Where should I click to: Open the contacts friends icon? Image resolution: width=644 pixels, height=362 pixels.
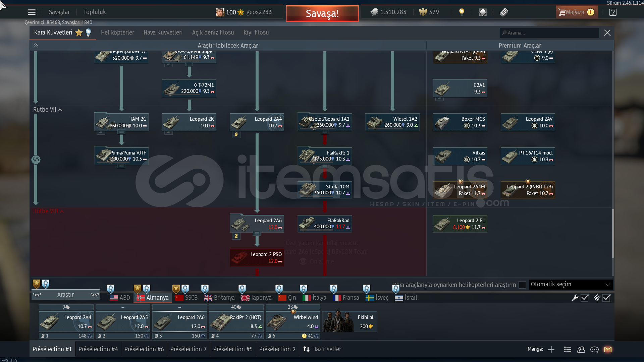pyautogui.click(x=581, y=349)
